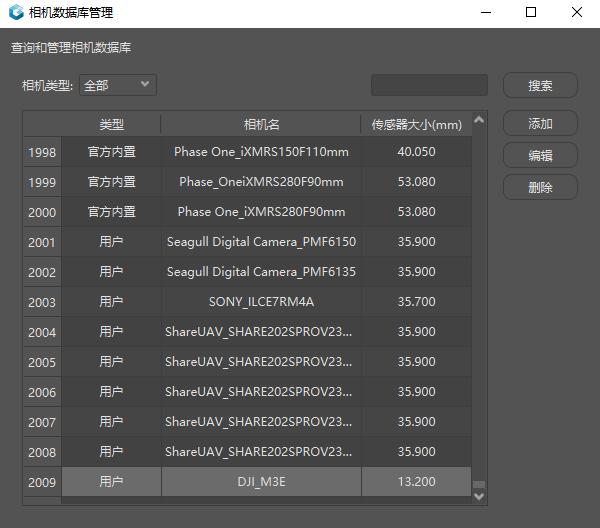This screenshot has height=528, width=600.
Task: Select row header 2006
Action: (42, 392)
